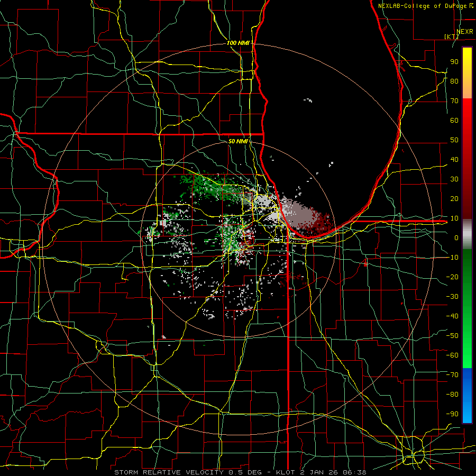Click the -50 value on velocity scale
Image resolution: width=476 pixels, height=476 pixels.
tap(452, 335)
